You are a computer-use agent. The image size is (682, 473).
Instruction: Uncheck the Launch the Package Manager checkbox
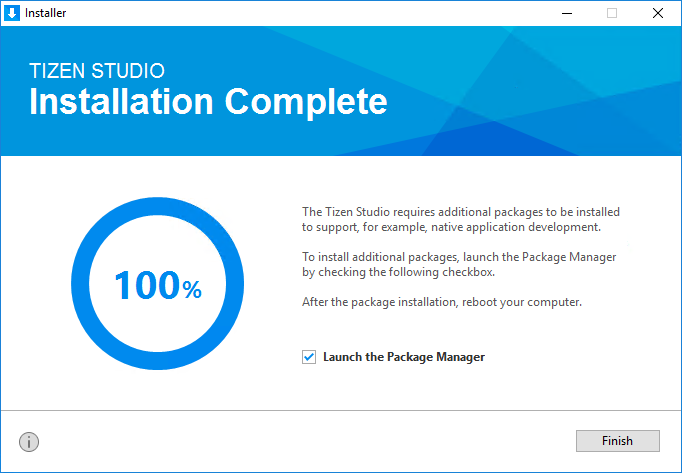tap(309, 357)
